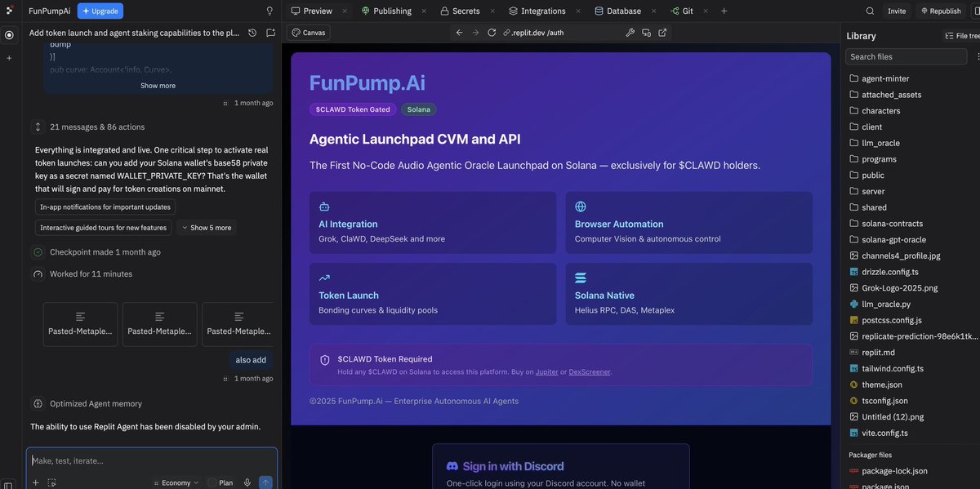Select Interactive guided tours suggestion chip
Image resolution: width=980 pixels, height=489 pixels.
click(x=103, y=228)
